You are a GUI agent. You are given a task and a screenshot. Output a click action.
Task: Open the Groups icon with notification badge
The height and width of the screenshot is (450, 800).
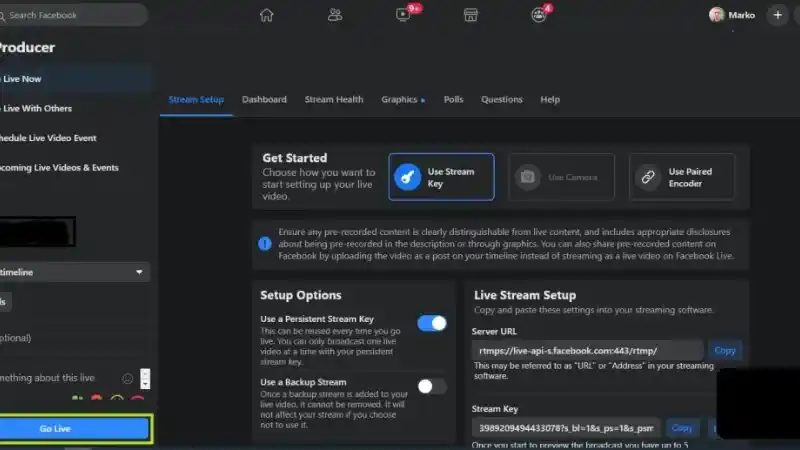pos(539,15)
